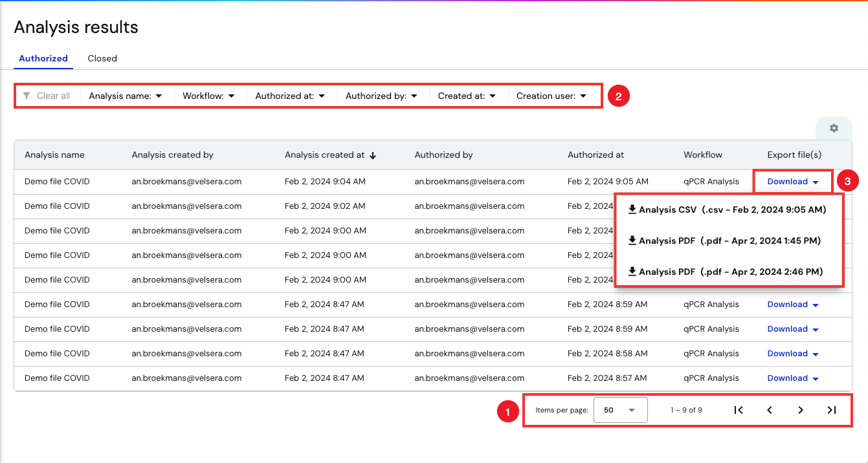
Task: Open the Analysis name filter dropdown
Action: pyautogui.click(x=126, y=96)
